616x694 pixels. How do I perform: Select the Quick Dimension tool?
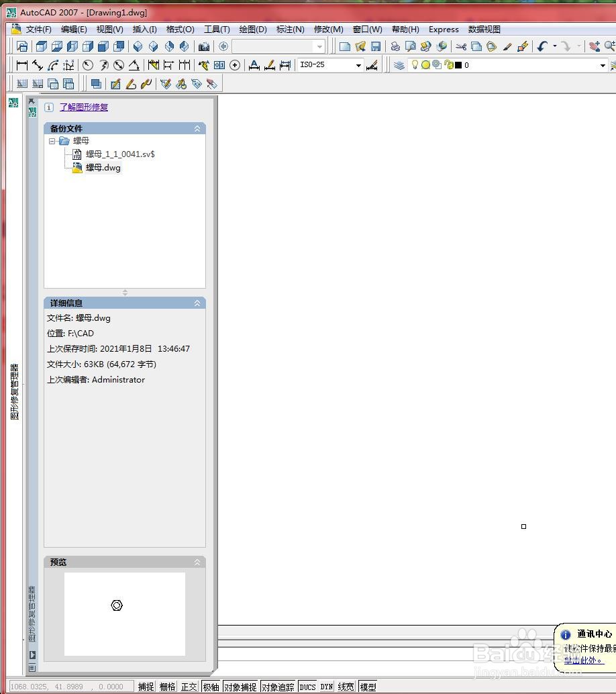(153, 66)
